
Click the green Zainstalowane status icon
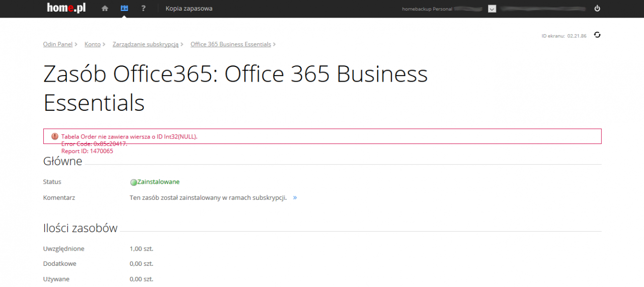(133, 182)
